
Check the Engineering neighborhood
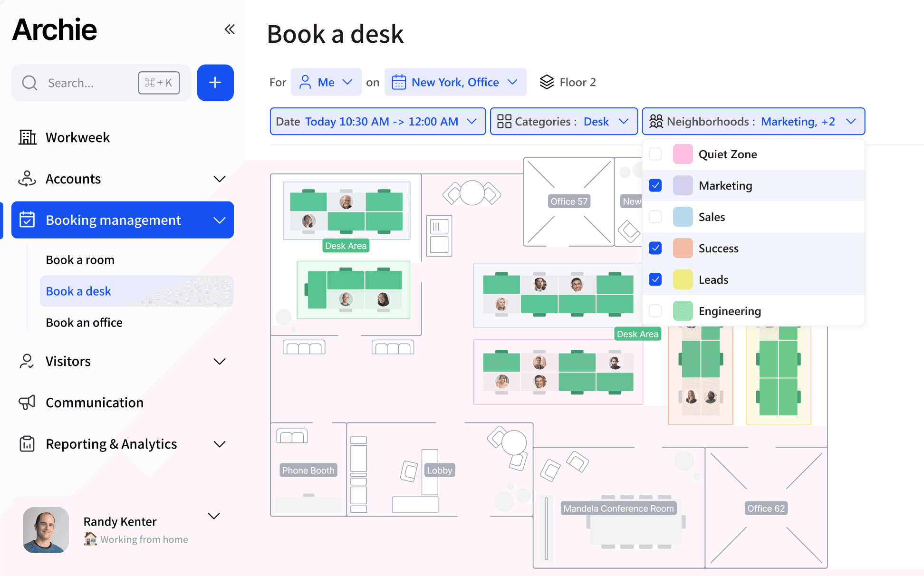(655, 311)
